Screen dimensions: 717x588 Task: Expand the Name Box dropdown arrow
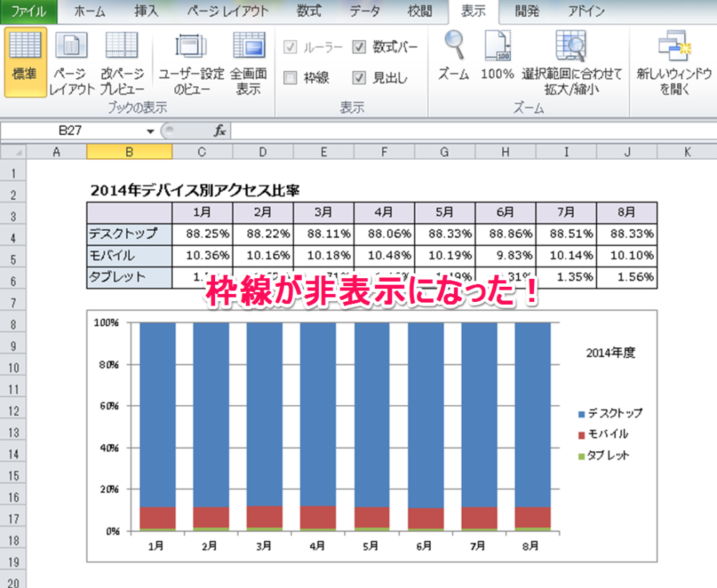coord(151,131)
